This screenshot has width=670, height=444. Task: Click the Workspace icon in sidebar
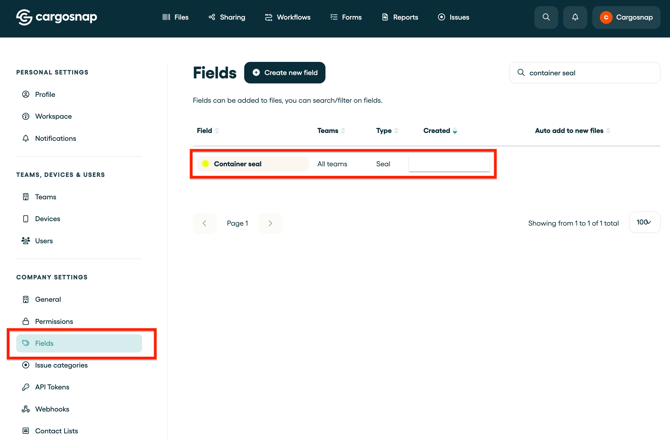(26, 116)
